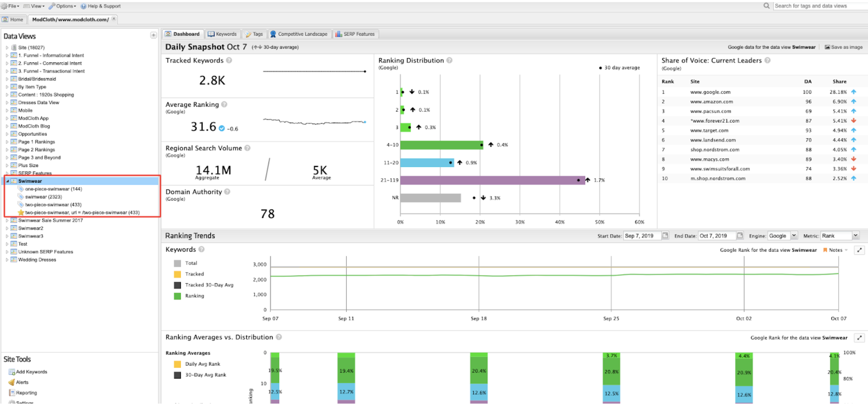Open the Metric dropdown set to Rank
The width and height of the screenshot is (868, 405).
coord(855,236)
